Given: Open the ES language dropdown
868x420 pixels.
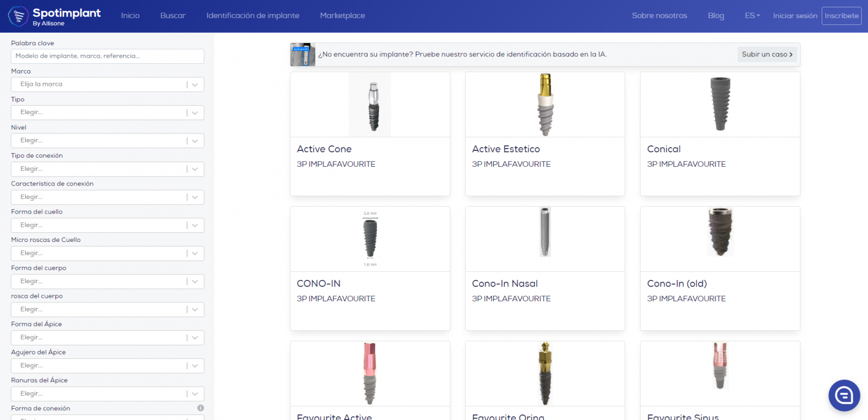Looking at the screenshot, I should pos(752,16).
